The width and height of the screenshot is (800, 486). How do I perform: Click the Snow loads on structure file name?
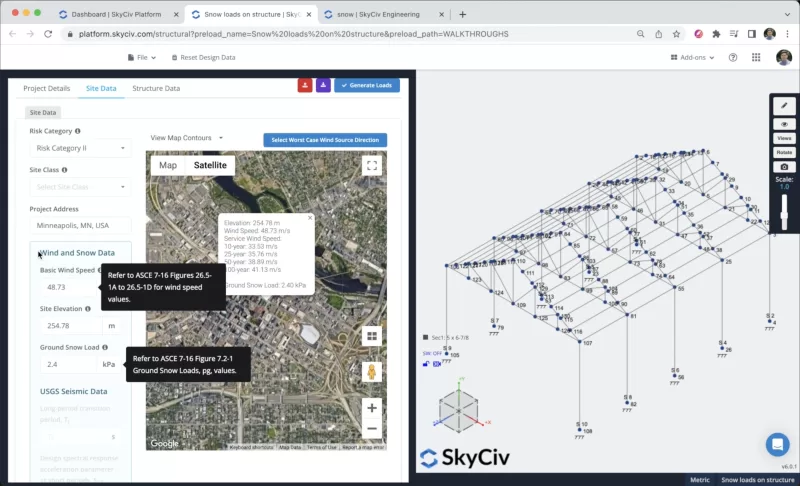(x=757, y=480)
